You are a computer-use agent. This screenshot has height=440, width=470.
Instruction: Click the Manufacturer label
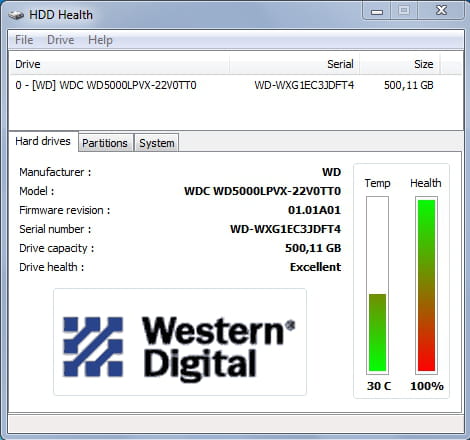click(x=55, y=172)
